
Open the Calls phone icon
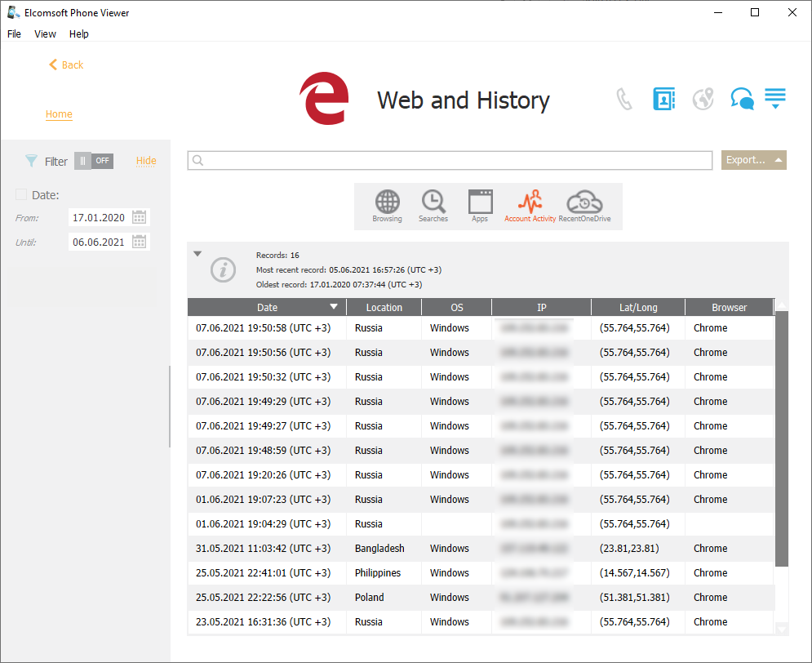click(x=624, y=99)
